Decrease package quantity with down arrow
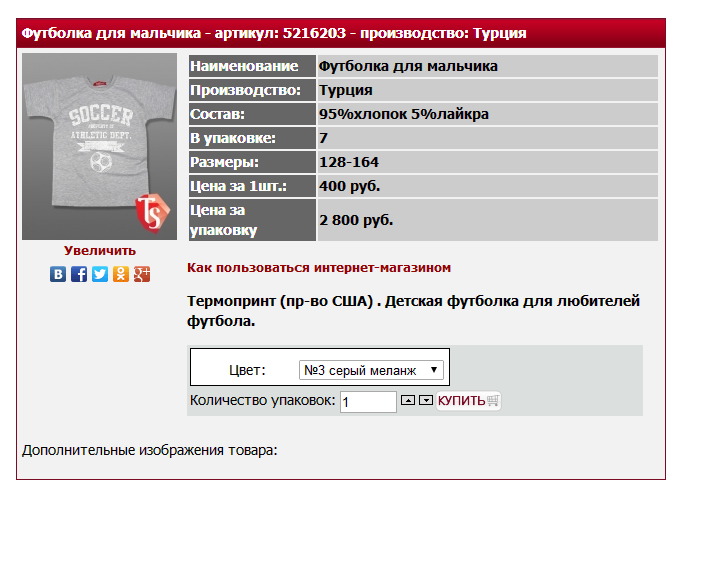This screenshot has height=563, width=715. (x=426, y=400)
